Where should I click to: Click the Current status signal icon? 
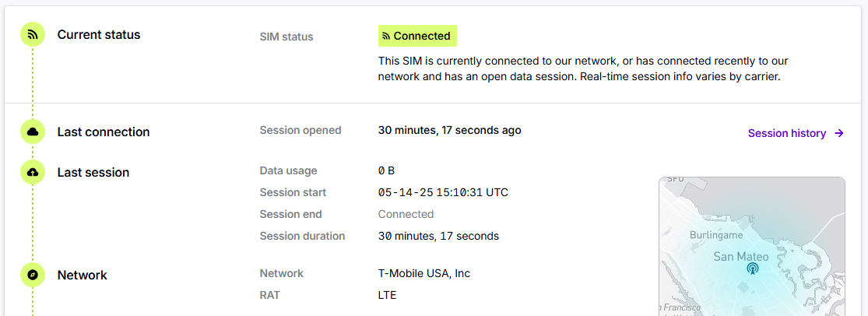pyautogui.click(x=33, y=35)
